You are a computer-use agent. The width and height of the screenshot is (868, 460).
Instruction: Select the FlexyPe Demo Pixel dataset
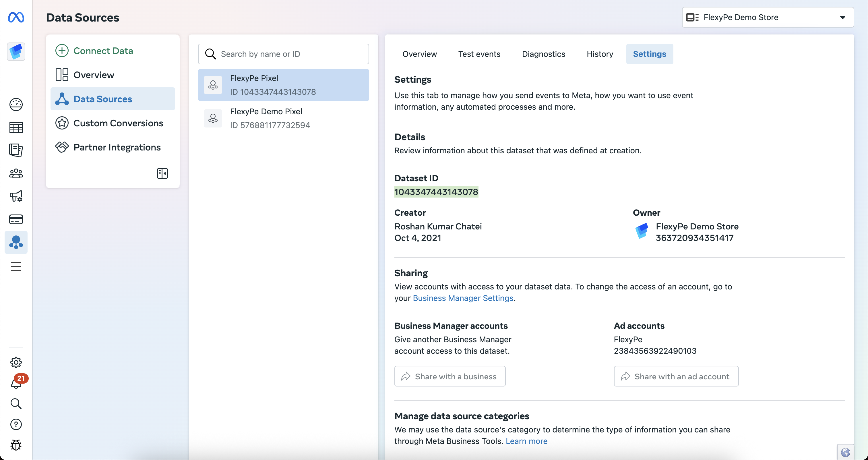click(283, 118)
